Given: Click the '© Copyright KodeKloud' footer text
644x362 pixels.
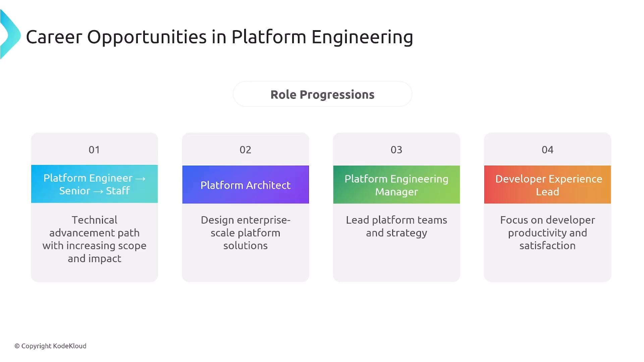Looking at the screenshot, I should pyautogui.click(x=50, y=346).
